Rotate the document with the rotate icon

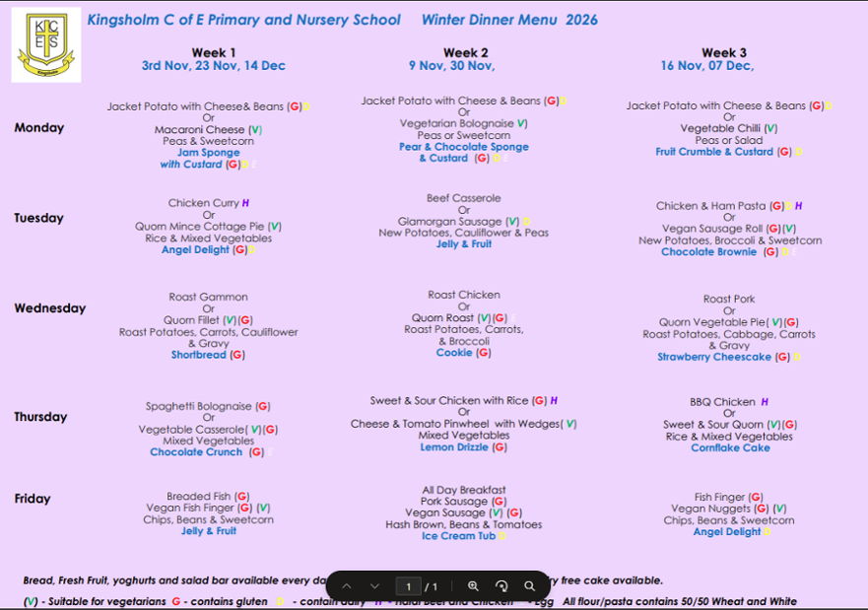coord(501,586)
